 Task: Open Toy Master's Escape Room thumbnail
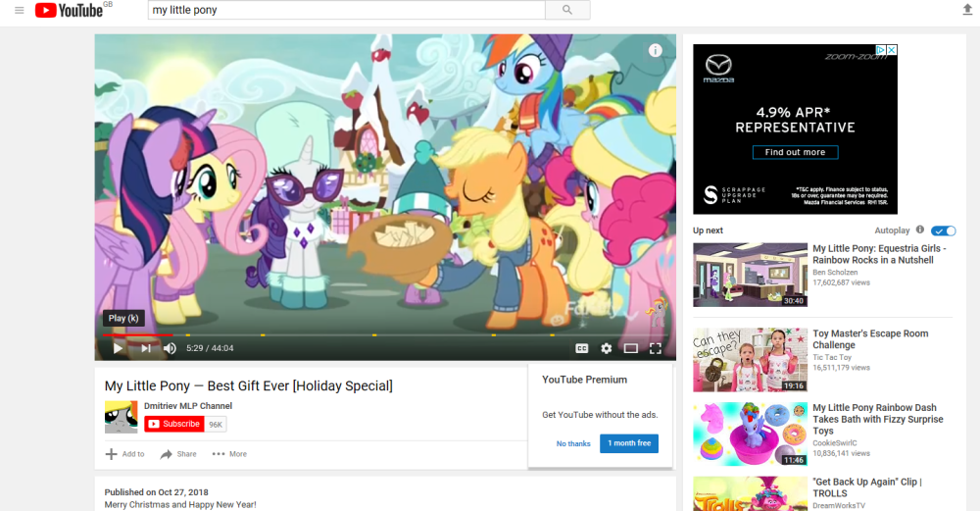point(750,360)
